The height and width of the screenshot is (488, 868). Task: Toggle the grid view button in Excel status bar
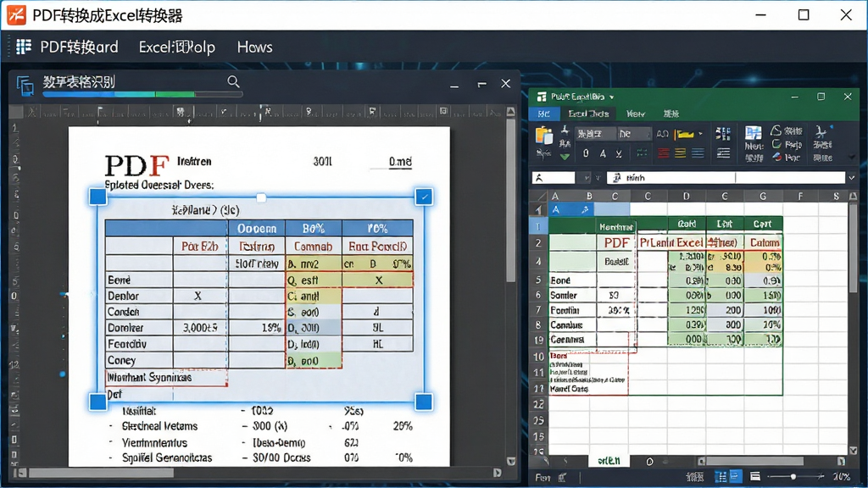pyautogui.click(x=721, y=476)
